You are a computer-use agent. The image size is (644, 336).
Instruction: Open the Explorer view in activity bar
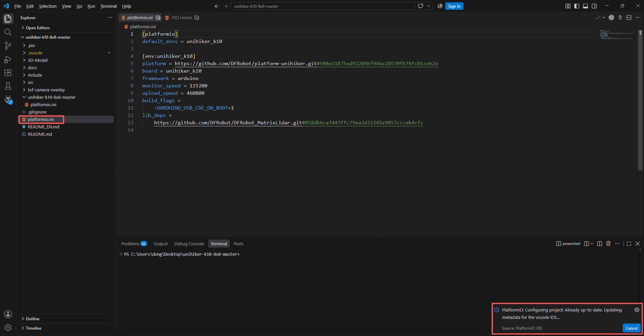pyautogui.click(x=8, y=19)
